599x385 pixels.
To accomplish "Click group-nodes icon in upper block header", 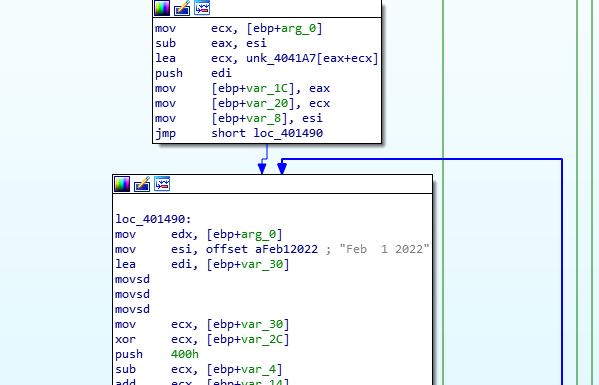I will [202, 8].
